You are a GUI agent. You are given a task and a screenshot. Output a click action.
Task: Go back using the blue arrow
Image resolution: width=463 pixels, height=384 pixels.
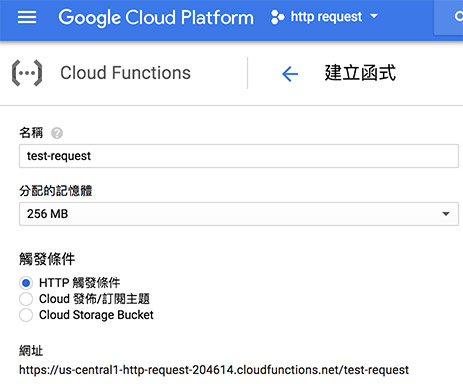pos(290,74)
